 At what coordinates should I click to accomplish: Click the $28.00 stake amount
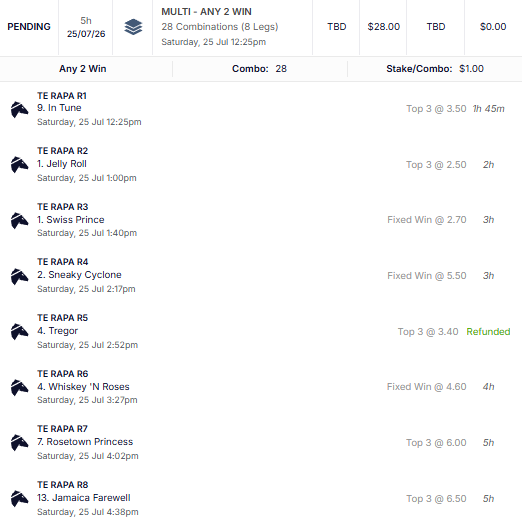[384, 27]
